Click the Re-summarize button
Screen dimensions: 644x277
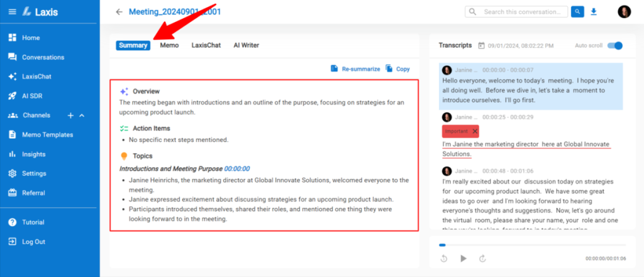(355, 69)
